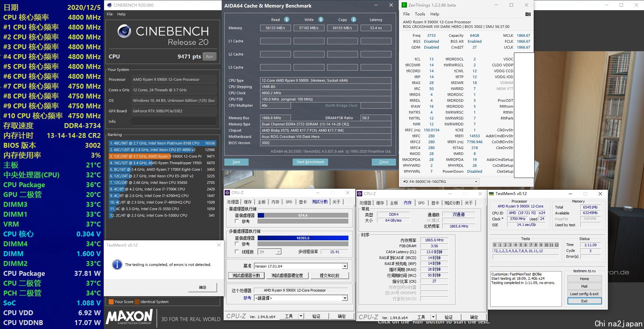Close the AIDA64 benchmark window
The image size is (644, 329).
tap(391, 5)
